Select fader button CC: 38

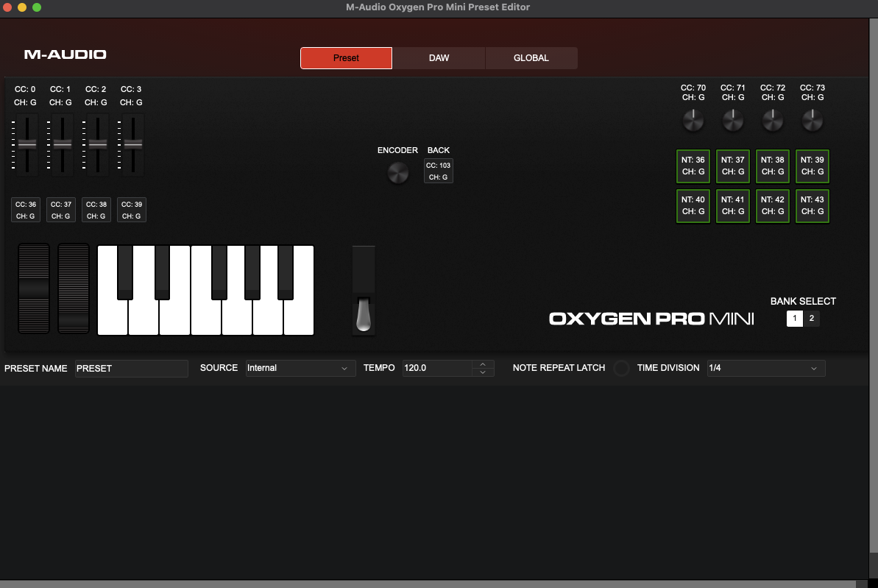tap(96, 210)
